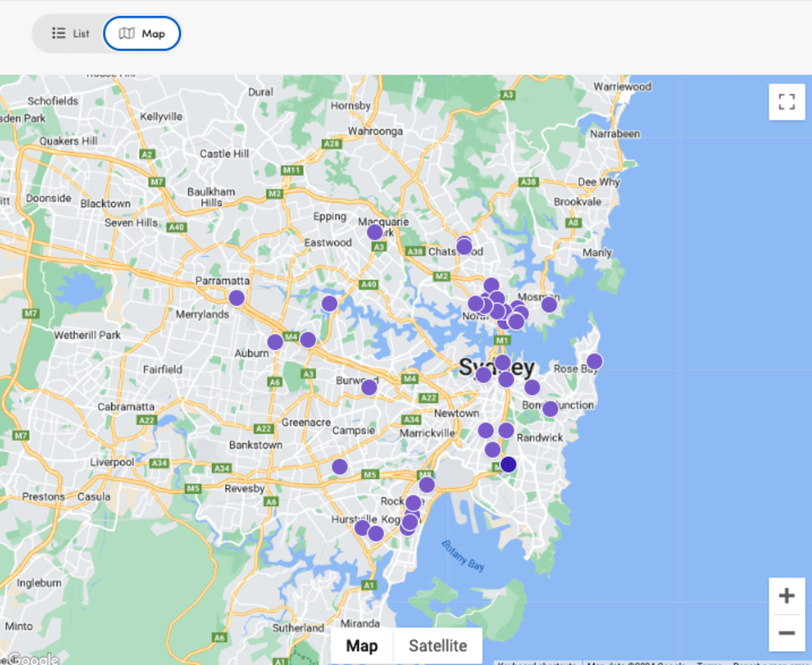Screen dimensions: 812x665
Task: Click the Minto label
Action: point(19,626)
